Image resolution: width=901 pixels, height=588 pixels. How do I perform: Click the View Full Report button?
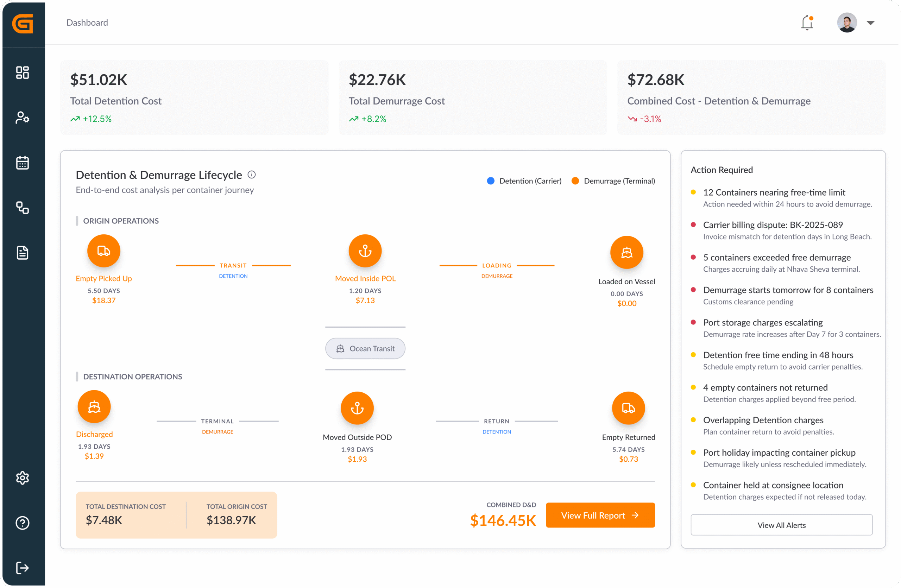coord(600,515)
